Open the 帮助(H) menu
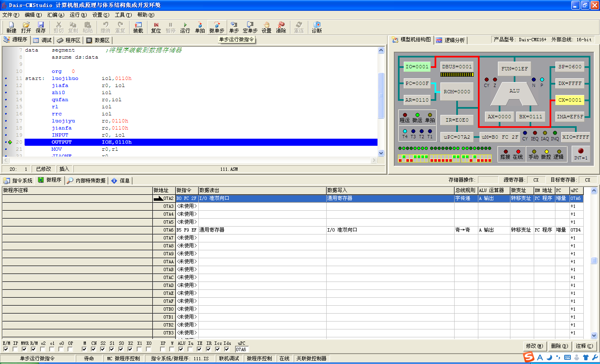Image resolution: width=600 pixels, height=364 pixels. 146,15
